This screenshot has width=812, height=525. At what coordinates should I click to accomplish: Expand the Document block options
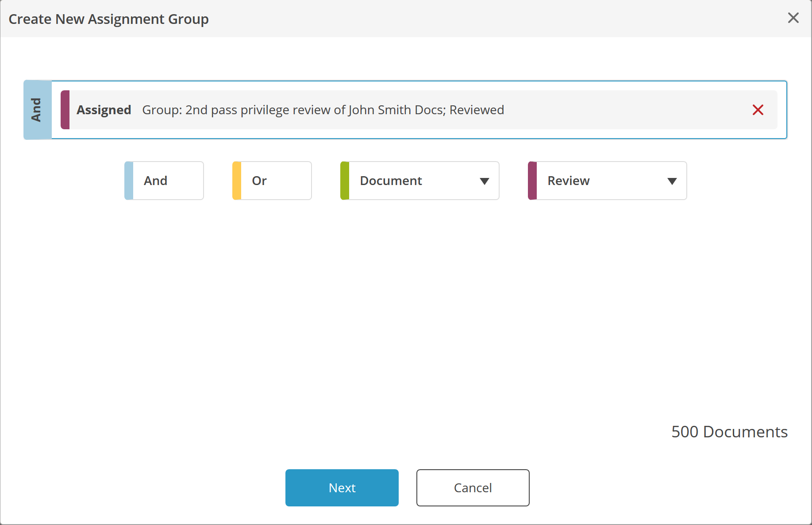pyautogui.click(x=485, y=181)
